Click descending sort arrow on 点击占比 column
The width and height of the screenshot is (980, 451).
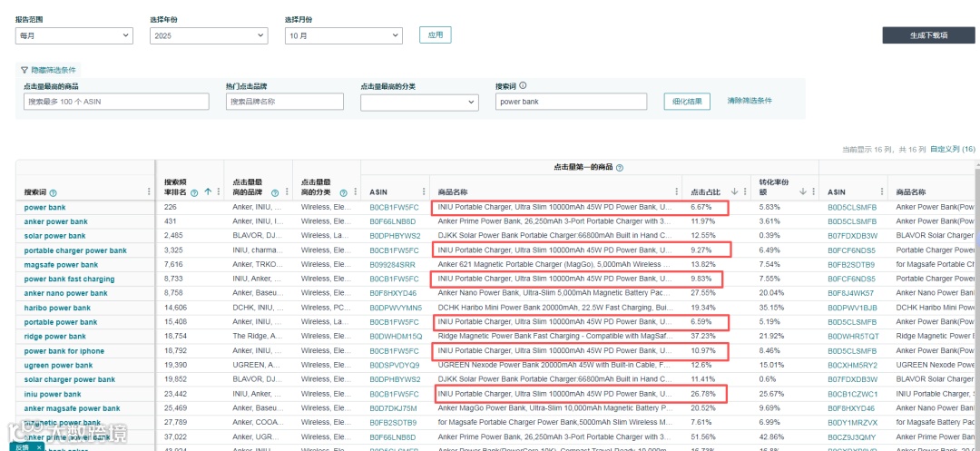point(734,191)
